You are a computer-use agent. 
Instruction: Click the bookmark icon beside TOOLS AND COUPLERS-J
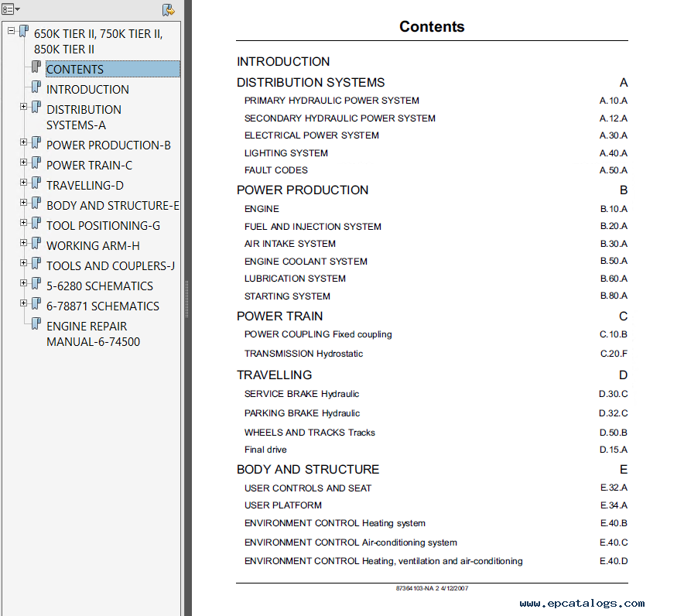36,263
